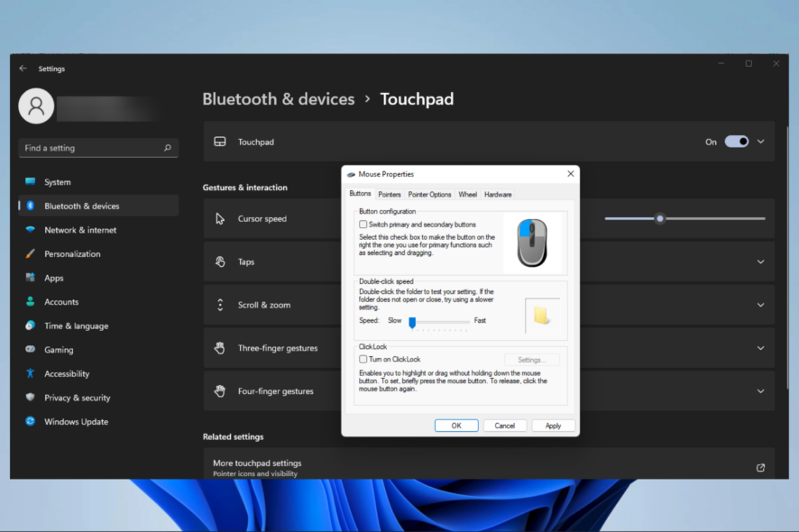Click Bluetooth & devices breadcrumb

tap(279, 99)
